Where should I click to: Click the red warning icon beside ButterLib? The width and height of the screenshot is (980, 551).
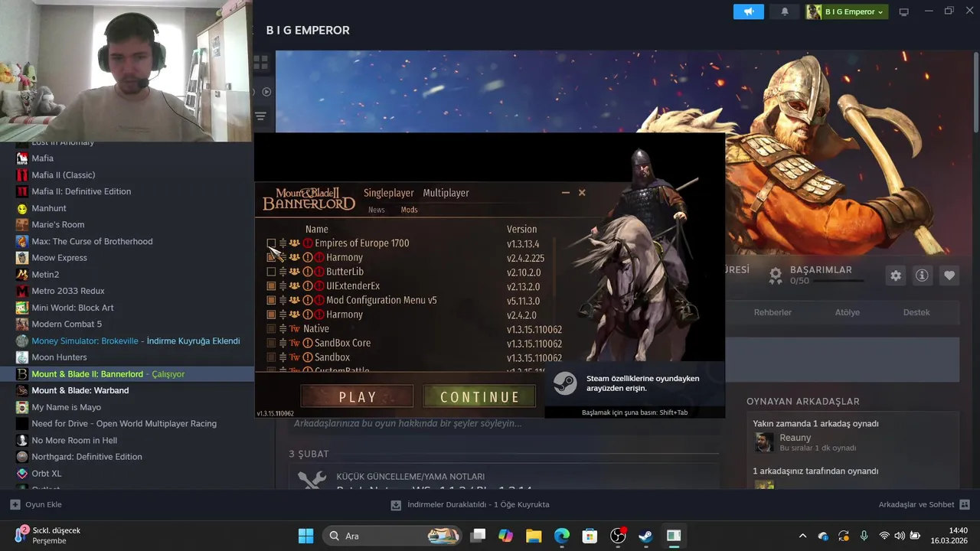pyautogui.click(x=319, y=272)
